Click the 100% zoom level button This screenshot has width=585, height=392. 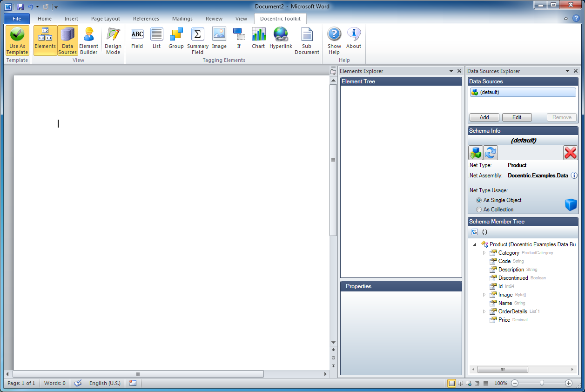(x=501, y=383)
